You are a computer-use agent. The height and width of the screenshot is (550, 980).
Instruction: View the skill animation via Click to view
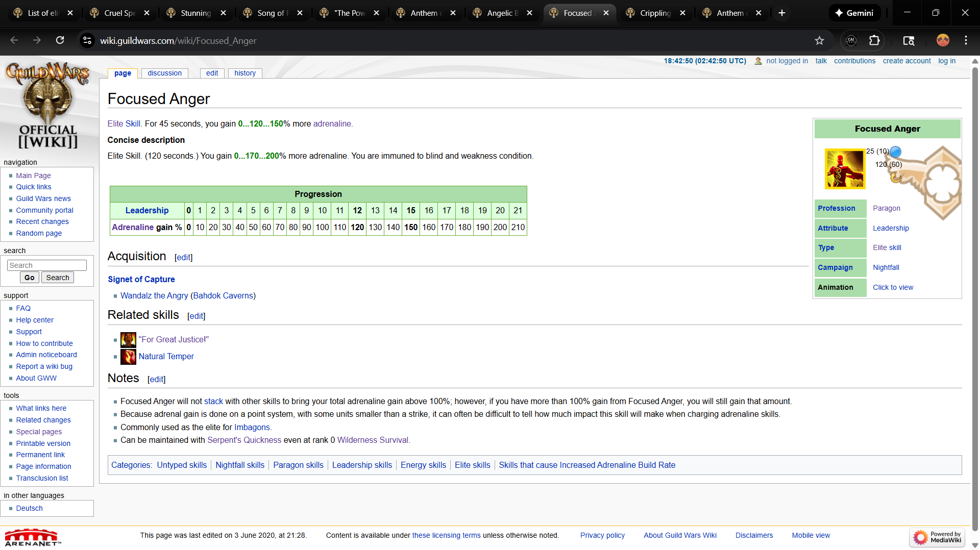click(893, 288)
